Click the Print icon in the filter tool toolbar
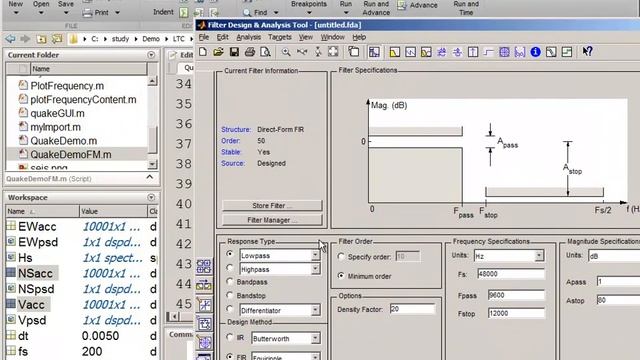This screenshot has height=360, width=640. pyautogui.click(x=250, y=52)
